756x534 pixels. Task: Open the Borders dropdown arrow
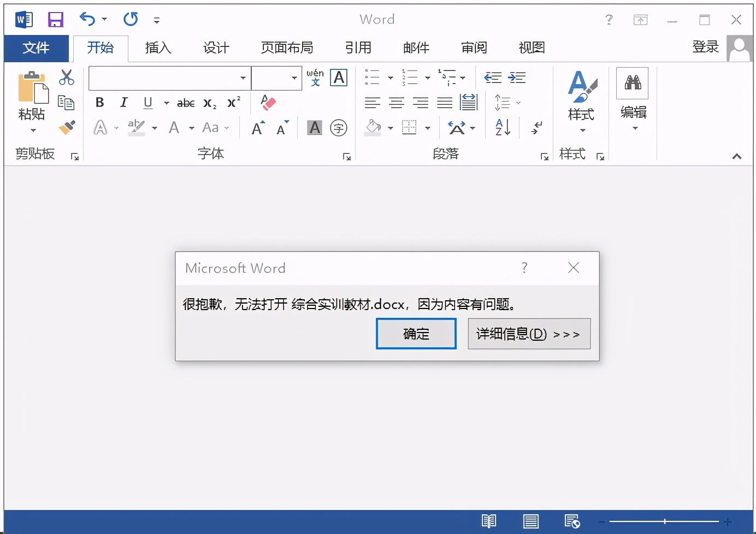[x=428, y=128]
